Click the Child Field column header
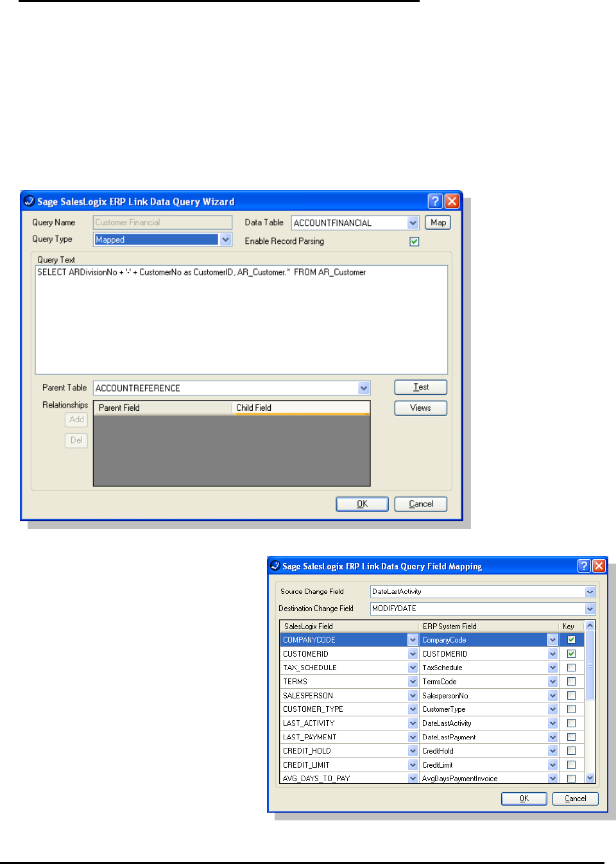The width and height of the screenshot is (616, 864). (301, 408)
